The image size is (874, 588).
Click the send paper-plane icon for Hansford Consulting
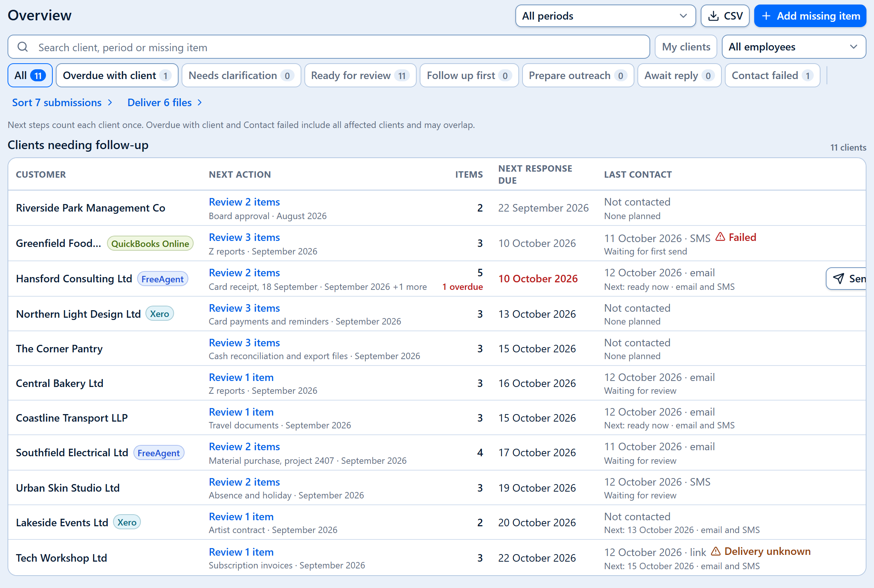[838, 278]
